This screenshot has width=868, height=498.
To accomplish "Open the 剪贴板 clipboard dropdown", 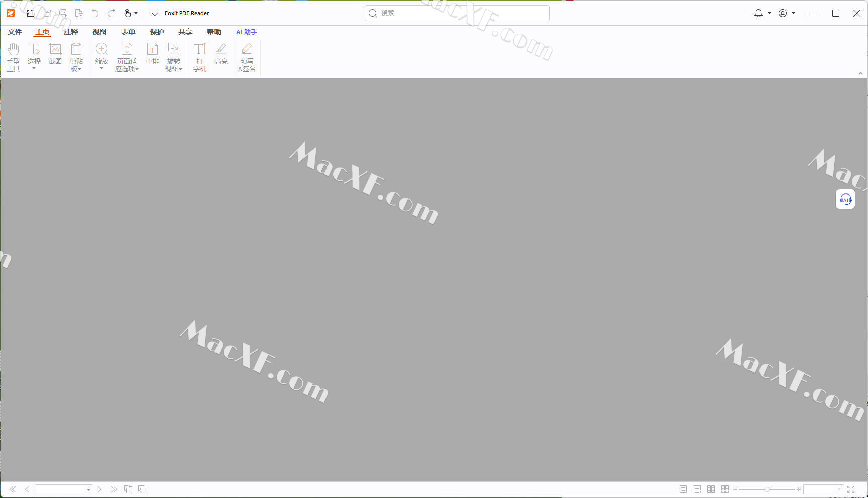I will (x=76, y=57).
